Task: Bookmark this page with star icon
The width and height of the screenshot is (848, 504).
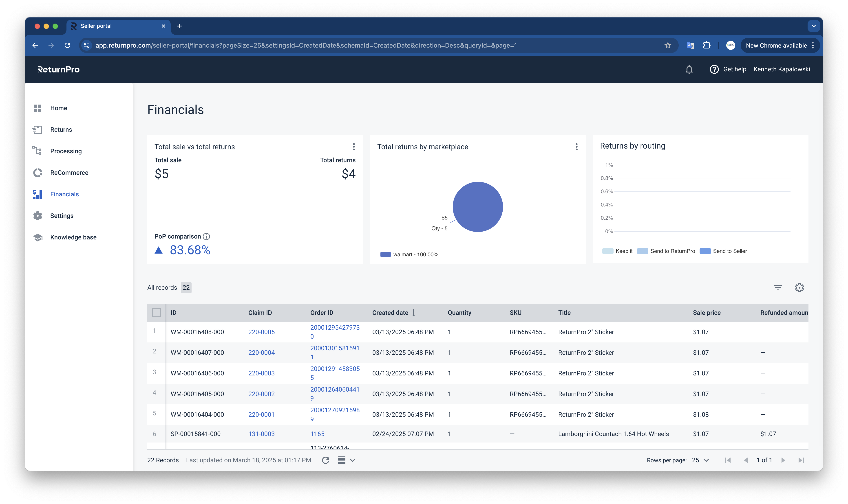Action: point(667,45)
